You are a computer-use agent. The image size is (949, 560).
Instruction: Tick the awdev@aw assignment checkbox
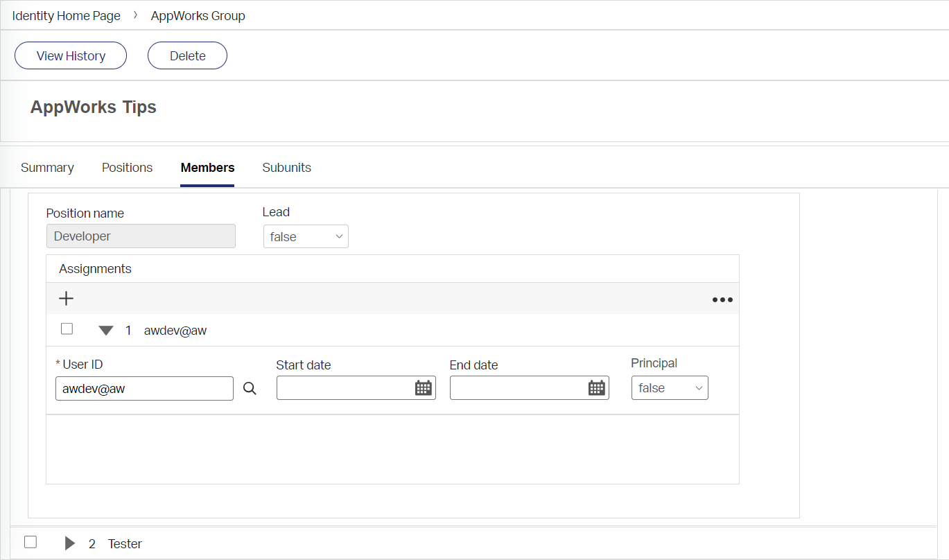point(67,329)
